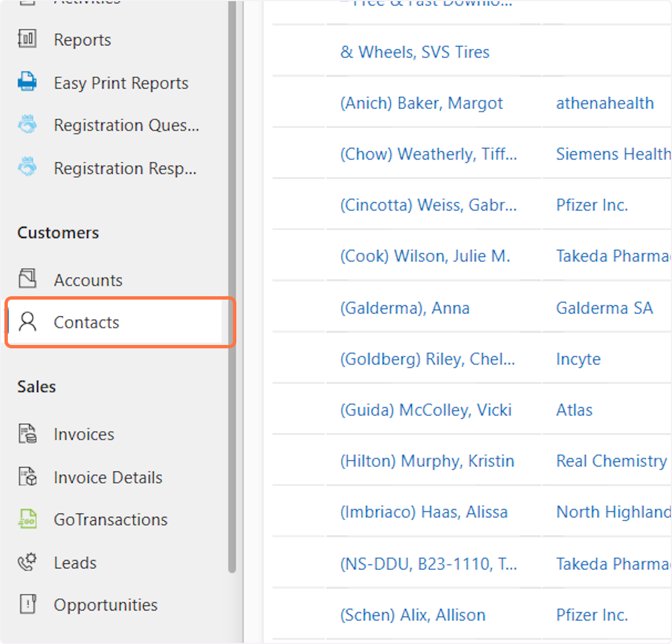Navigate to GoTransactions
Viewport: 672px width, 644px height.
click(x=111, y=520)
